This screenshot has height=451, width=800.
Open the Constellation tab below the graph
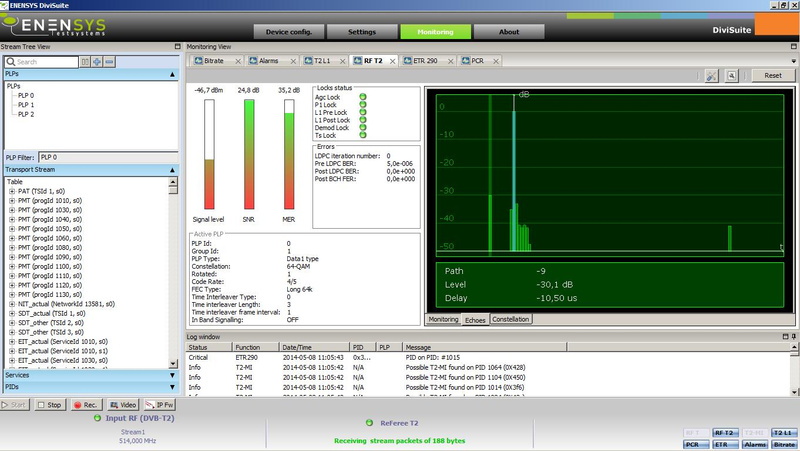tap(510, 319)
